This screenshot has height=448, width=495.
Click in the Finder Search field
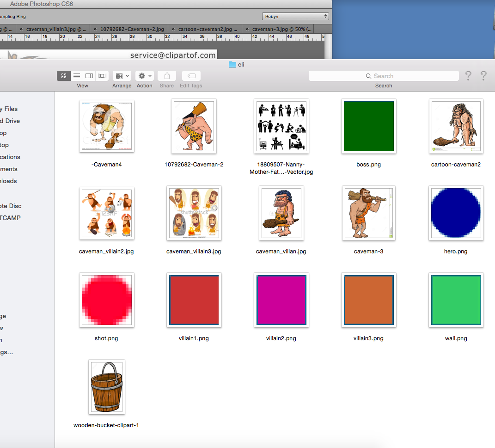(384, 76)
